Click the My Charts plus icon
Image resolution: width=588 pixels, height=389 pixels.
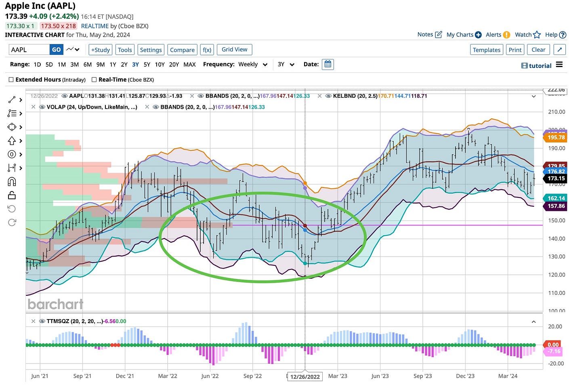click(478, 35)
